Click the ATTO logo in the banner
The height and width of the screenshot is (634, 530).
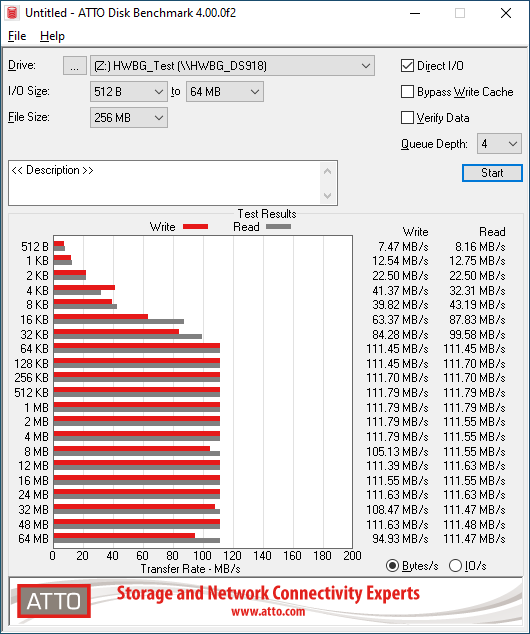tap(54, 601)
